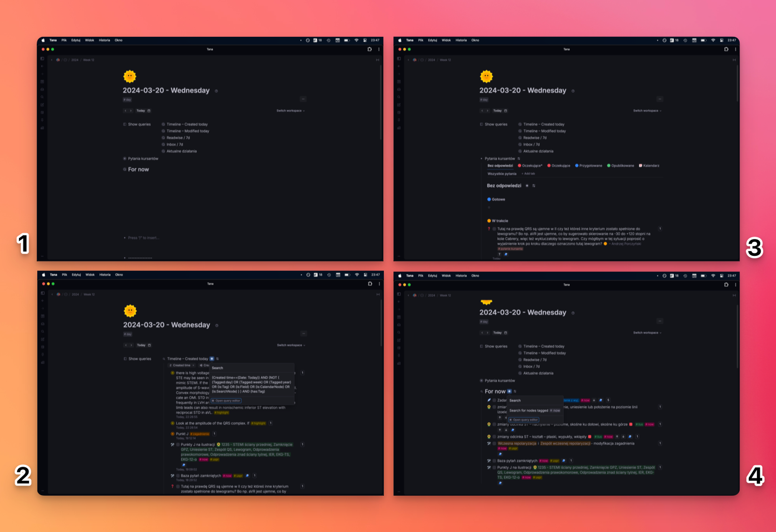Click the blue query icon beside Timeline – Created today
This screenshot has width=776, height=532.
tap(212, 359)
